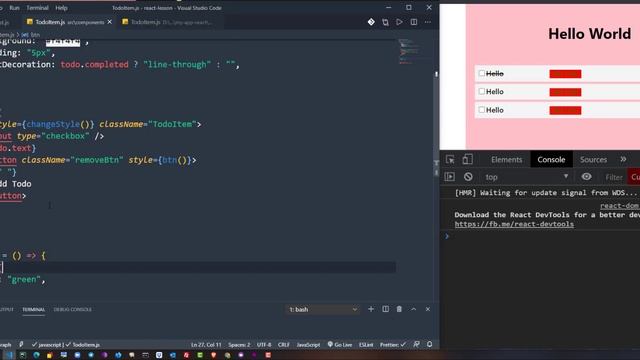Click the console input prompt
The height and width of the screenshot is (360, 640).
tap(543, 236)
